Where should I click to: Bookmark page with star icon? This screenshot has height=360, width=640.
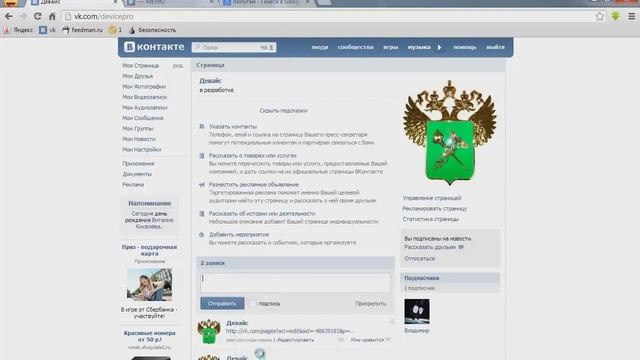[x=600, y=16]
